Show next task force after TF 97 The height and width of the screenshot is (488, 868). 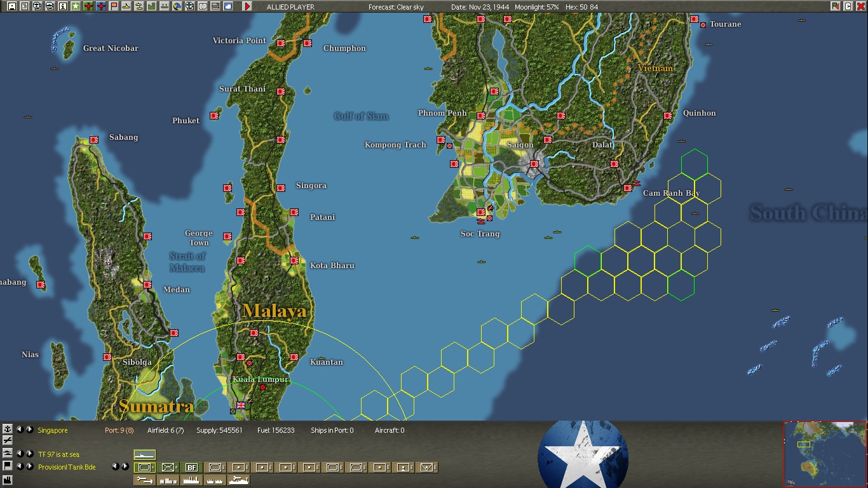coord(29,454)
